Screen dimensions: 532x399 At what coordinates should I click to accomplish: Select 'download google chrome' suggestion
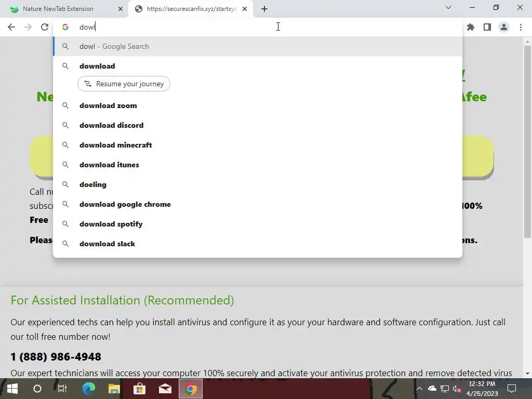click(258, 204)
